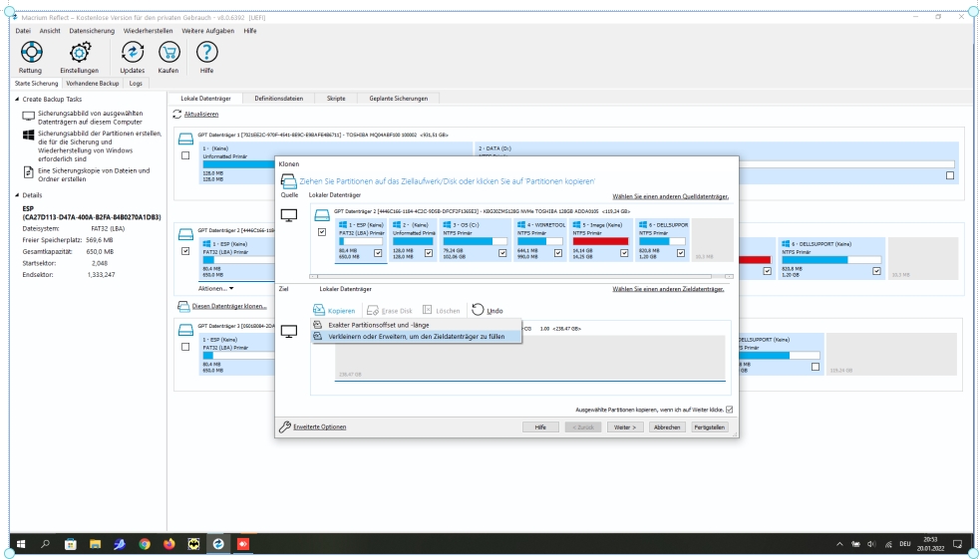Click the Fertigstellen button

point(710,427)
